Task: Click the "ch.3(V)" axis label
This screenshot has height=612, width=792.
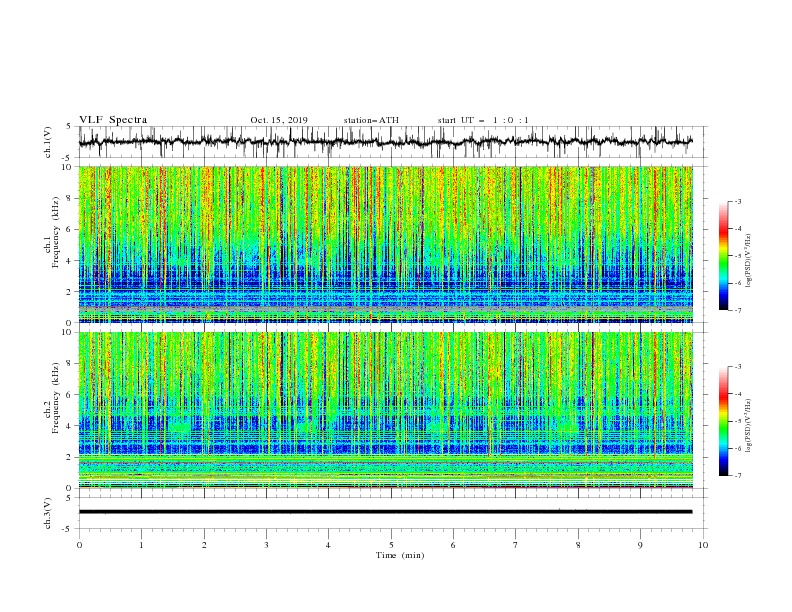Action: click(x=48, y=513)
